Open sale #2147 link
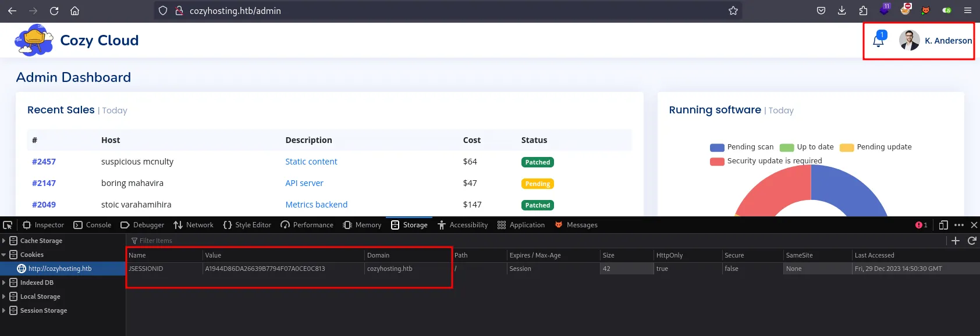Screen dimensions: 980x336 [44, 183]
